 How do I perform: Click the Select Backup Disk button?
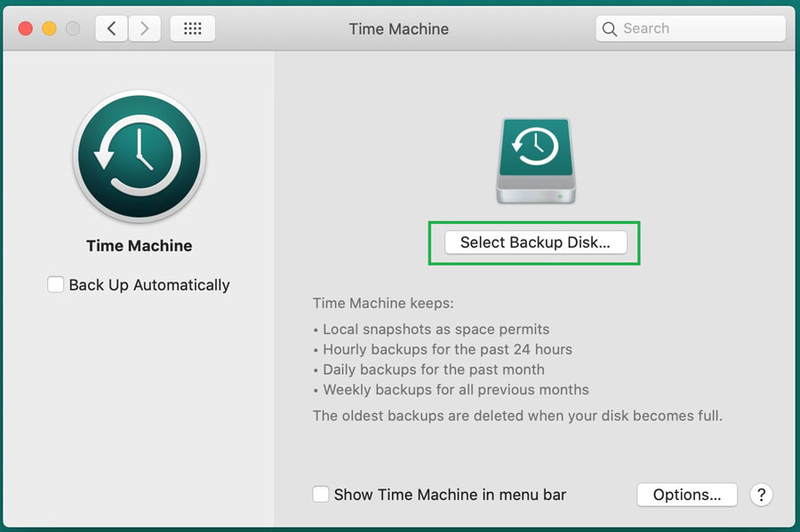coord(535,242)
